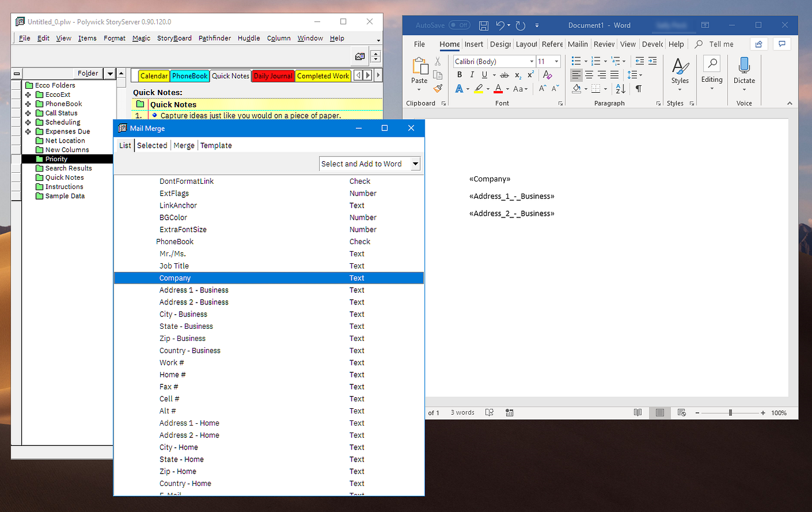This screenshot has width=812, height=512.
Task: Expand the PhoneBook folder in tree
Action: (28, 104)
